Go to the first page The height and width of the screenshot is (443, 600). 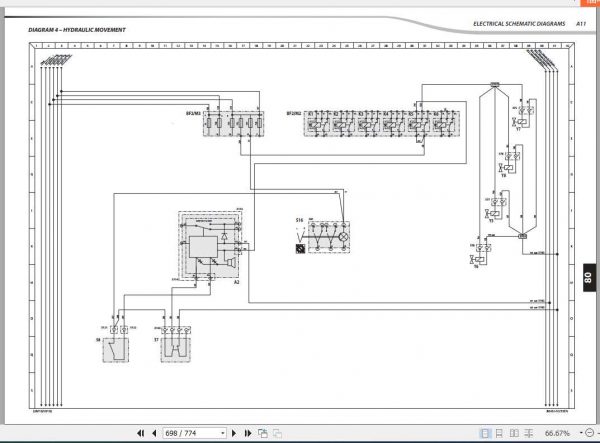click(x=140, y=433)
